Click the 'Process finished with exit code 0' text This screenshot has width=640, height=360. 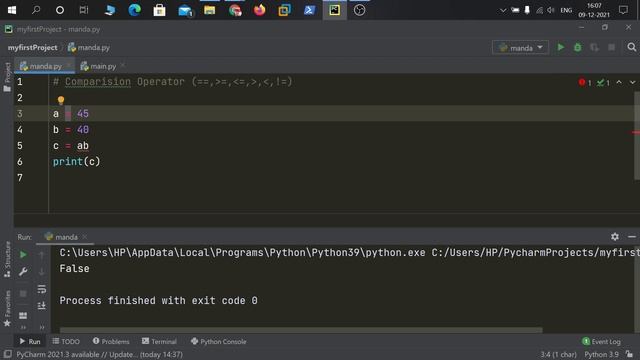[x=158, y=301]
